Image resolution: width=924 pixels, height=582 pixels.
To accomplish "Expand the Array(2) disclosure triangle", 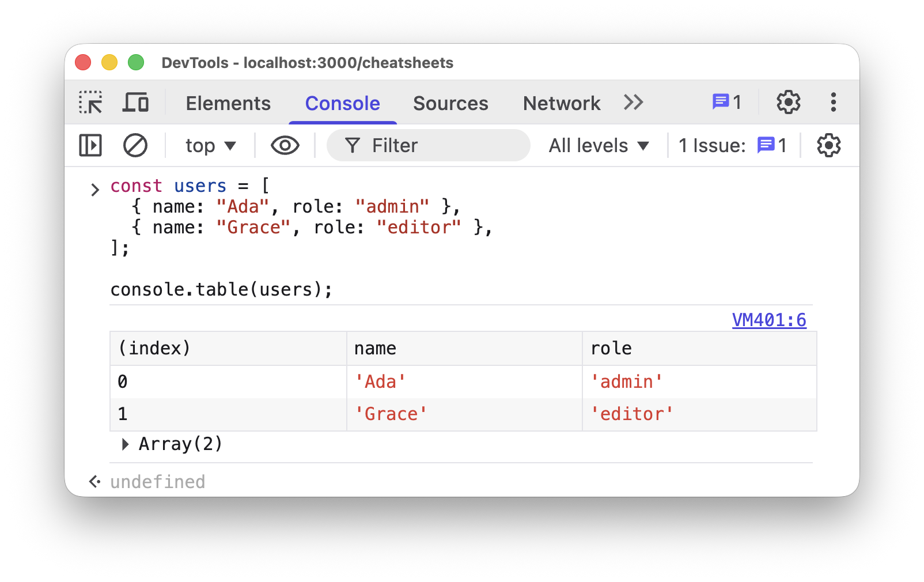I will tap(125, 444).
